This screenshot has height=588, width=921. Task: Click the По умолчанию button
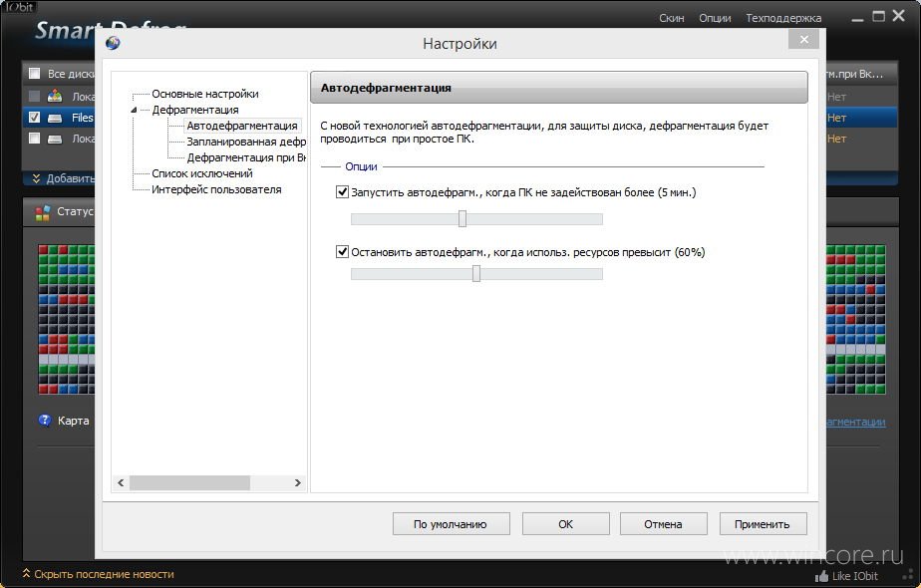pos(451,524)
